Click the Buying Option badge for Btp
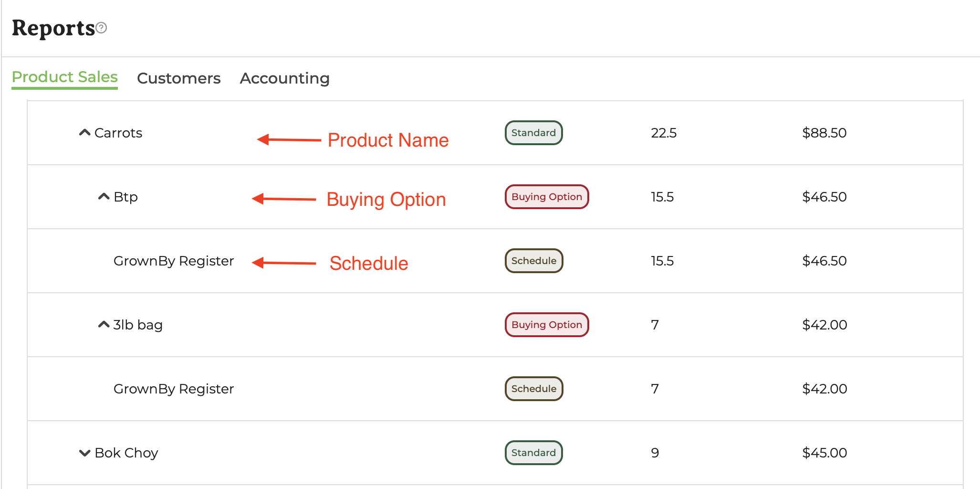980x489 pixels. point(546,197)
